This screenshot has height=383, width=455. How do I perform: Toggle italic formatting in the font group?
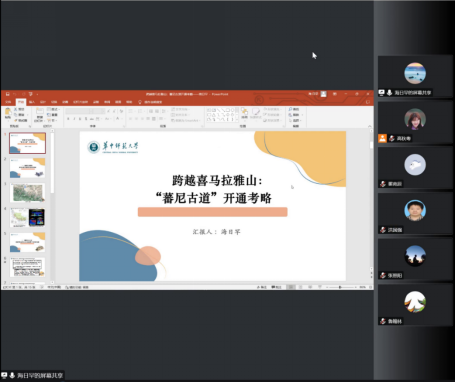coord(74,119)
